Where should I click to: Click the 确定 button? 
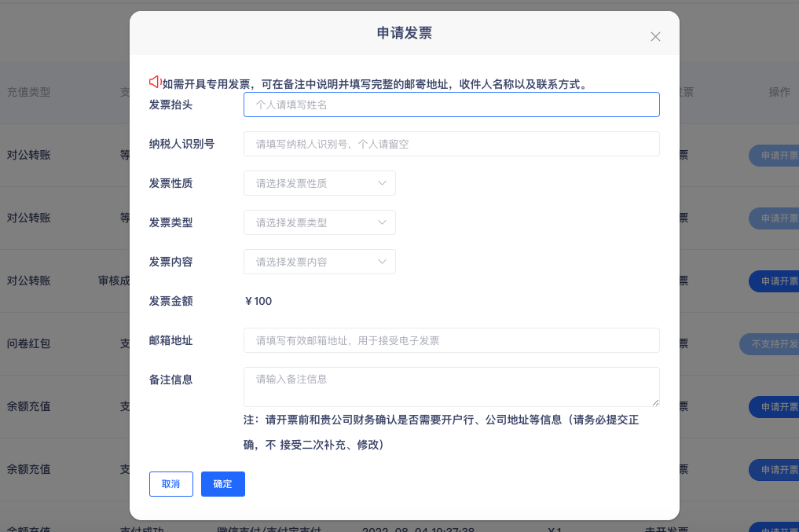pyautogui.click(x=222, y=484)
